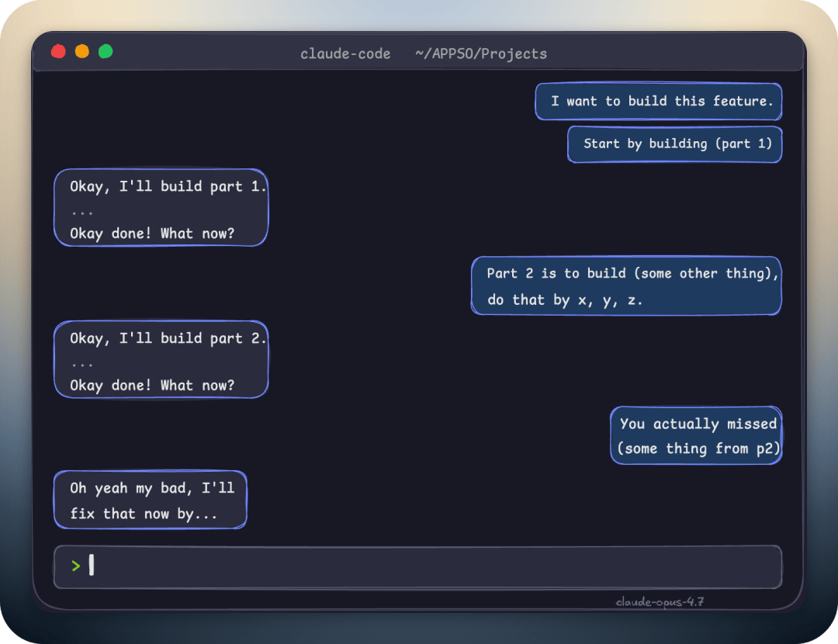This screenshot has width=838, height=644.
Task: Click the 'claude-opus-4.7' model label
Action: (x=660, y=602)
